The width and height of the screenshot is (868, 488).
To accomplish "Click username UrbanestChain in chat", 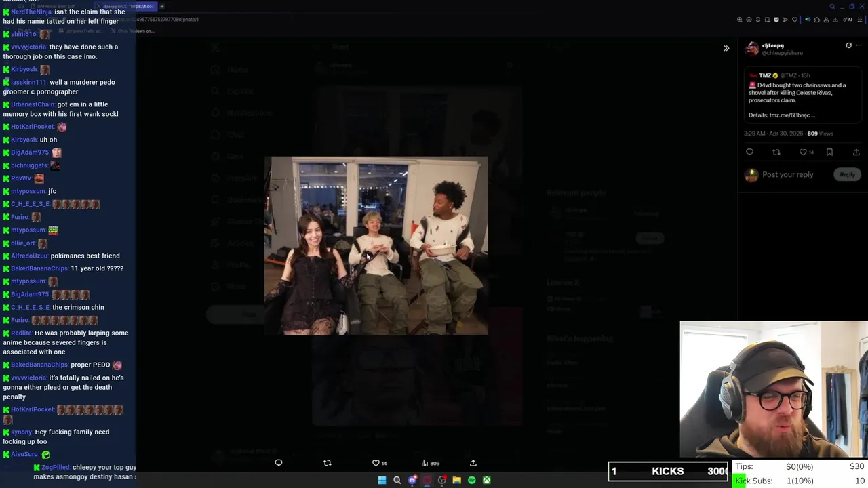I will point(33,105).
